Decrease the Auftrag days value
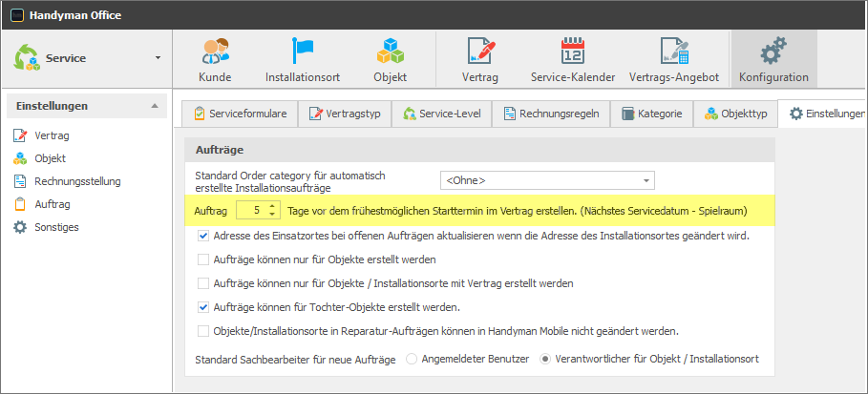The image size is (868, 394). (271, 214)
